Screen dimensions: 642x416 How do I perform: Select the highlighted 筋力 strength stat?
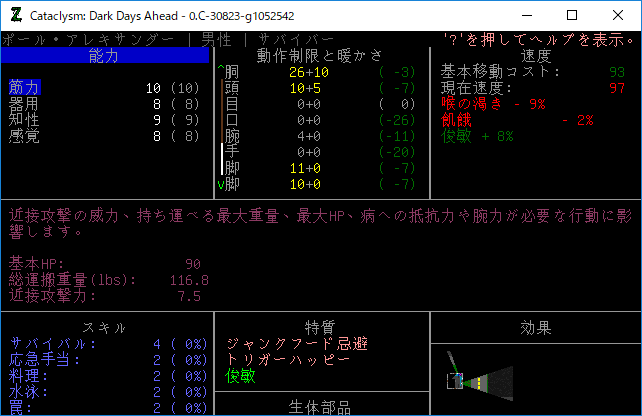(24, 88)
